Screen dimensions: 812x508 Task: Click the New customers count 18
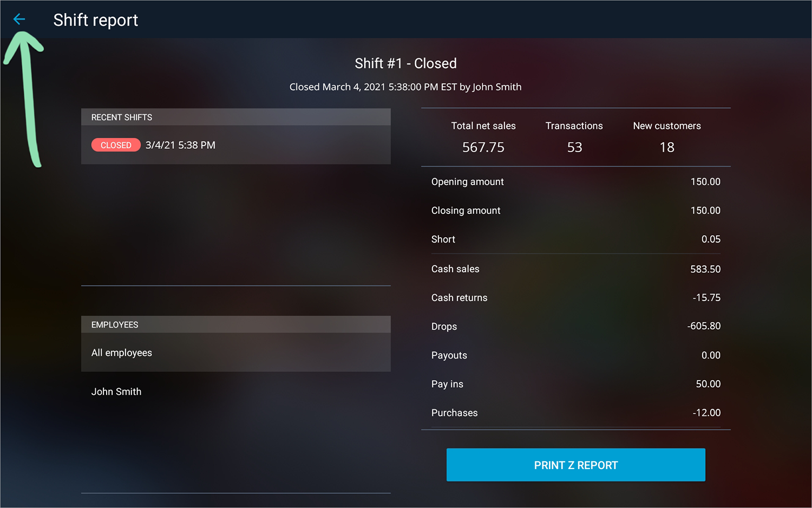point(667,147)
